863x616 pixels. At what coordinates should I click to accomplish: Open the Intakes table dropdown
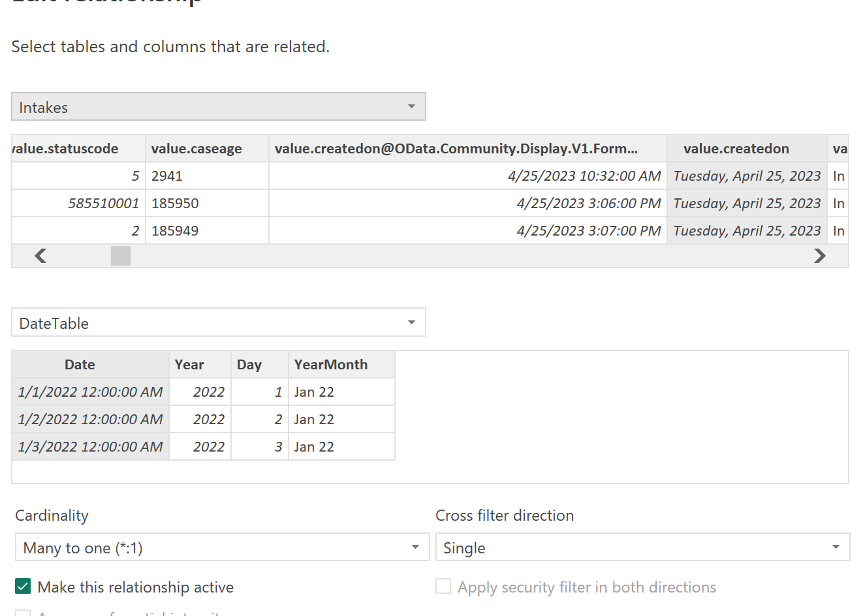coord(219,106)
